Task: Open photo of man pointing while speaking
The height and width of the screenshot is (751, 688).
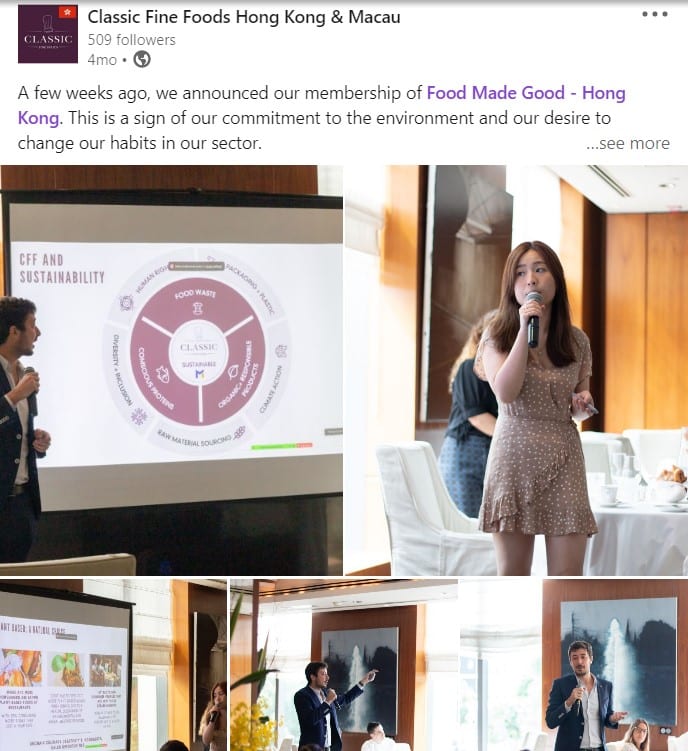Action: coord(344,665)
